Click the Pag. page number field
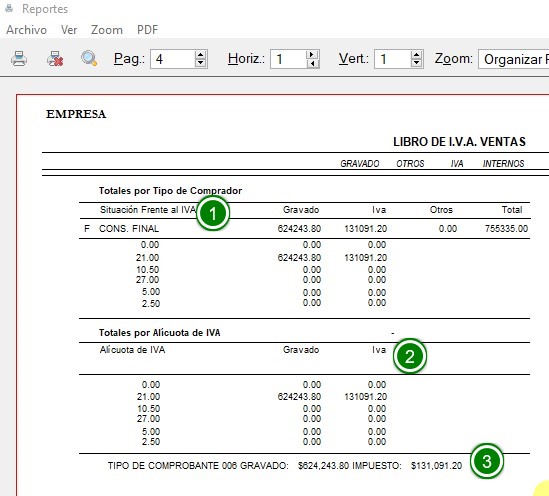The width and height of the screenshot is (549, 496). click(172, 59)
